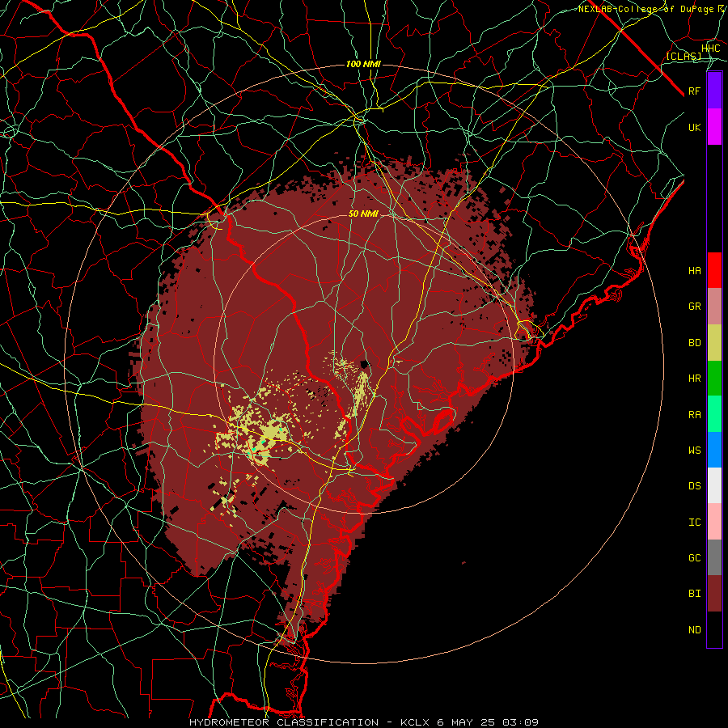Click the DS white legend swatch
This screenshot has height=728, width=728.
[x=714, y=485]
